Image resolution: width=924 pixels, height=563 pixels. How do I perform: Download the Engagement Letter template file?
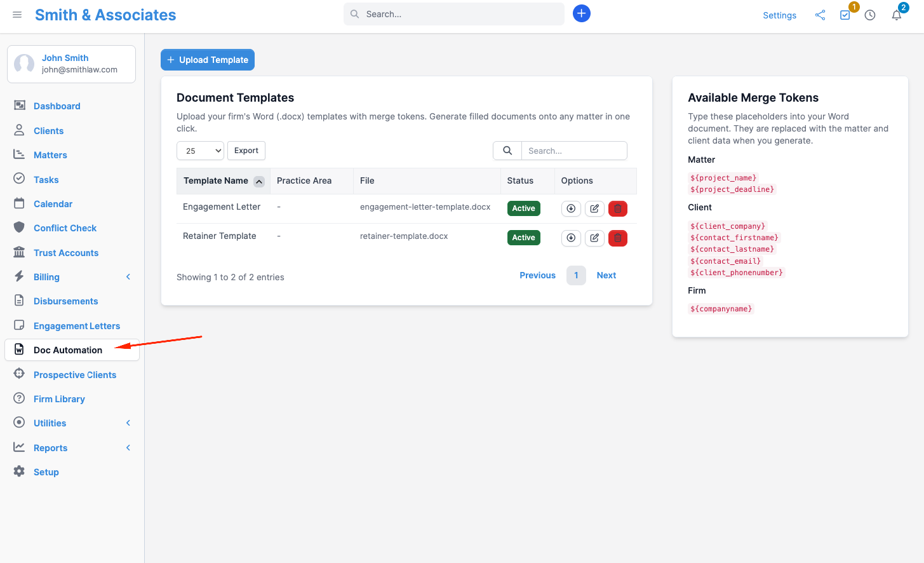click(571, 208)
